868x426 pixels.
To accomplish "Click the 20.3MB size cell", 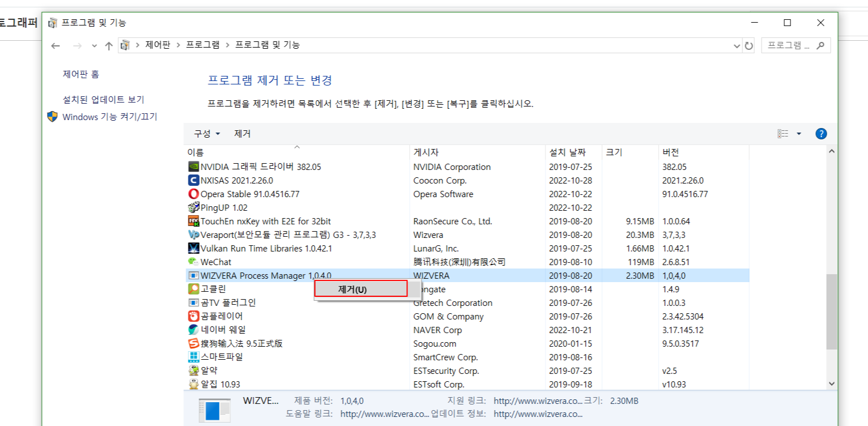I will (640, 235).
